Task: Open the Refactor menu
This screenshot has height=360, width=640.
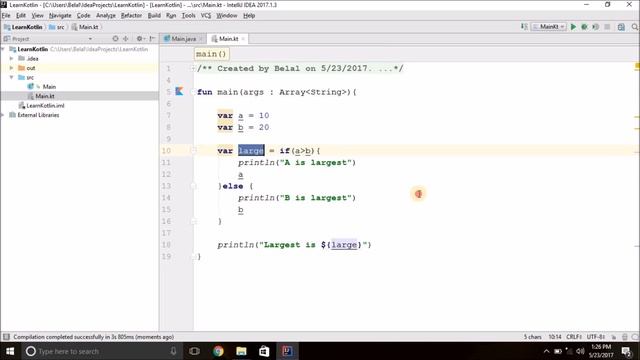Action: click(131, 16)
